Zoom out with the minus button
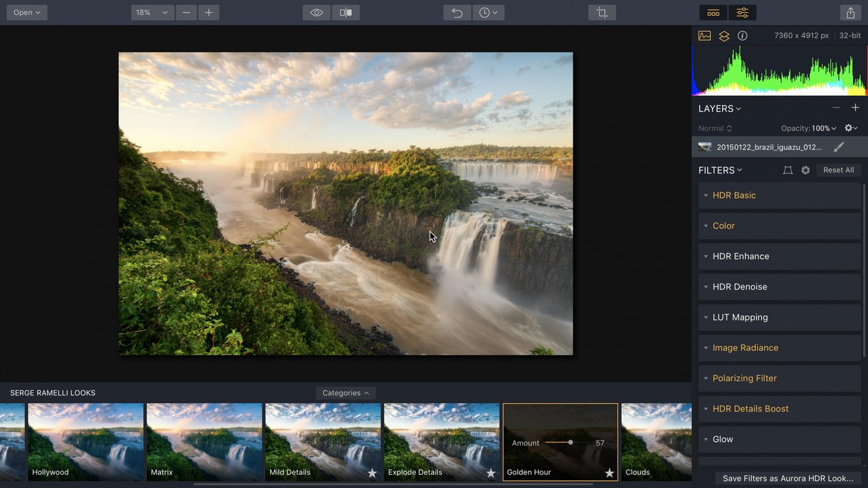The width and height of the screenshot is (868, 488). (186, 12)
